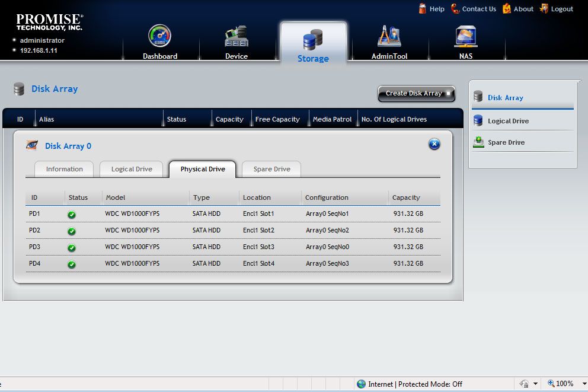The height and width of the screenshot is (392, 588).
Task: Click the PD3 ID cell
Action: (34, 247)
